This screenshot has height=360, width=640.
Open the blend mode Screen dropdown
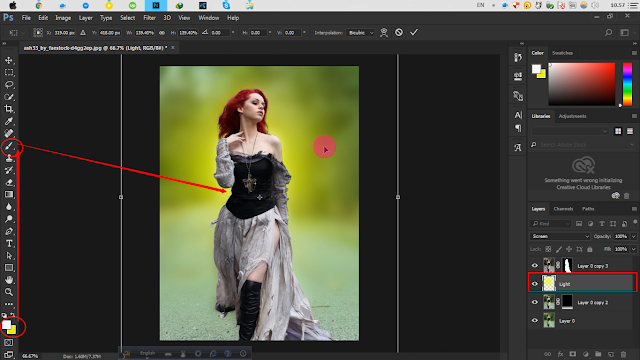pos(560,236)
